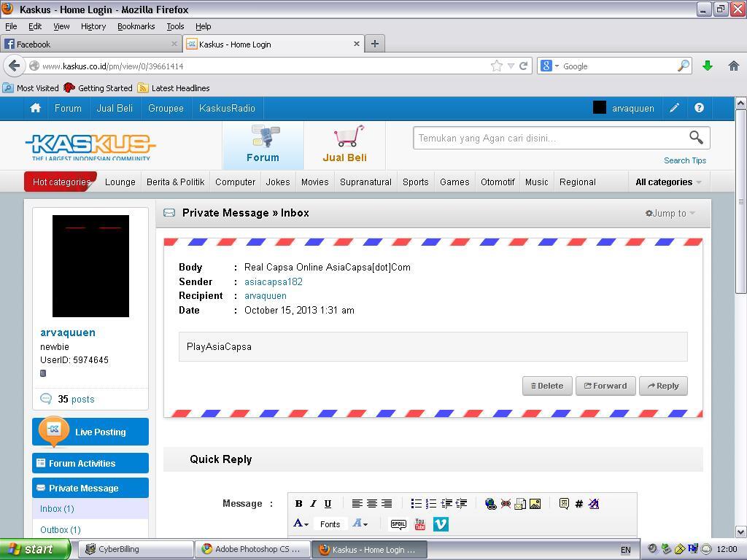Insert a YouTube video

pyautogui.click(x=419, y=524)
